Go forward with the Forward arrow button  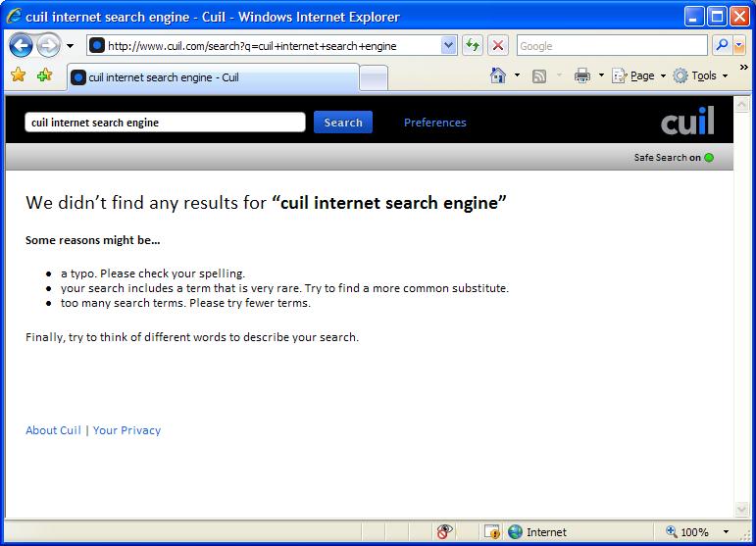(49, 46)
